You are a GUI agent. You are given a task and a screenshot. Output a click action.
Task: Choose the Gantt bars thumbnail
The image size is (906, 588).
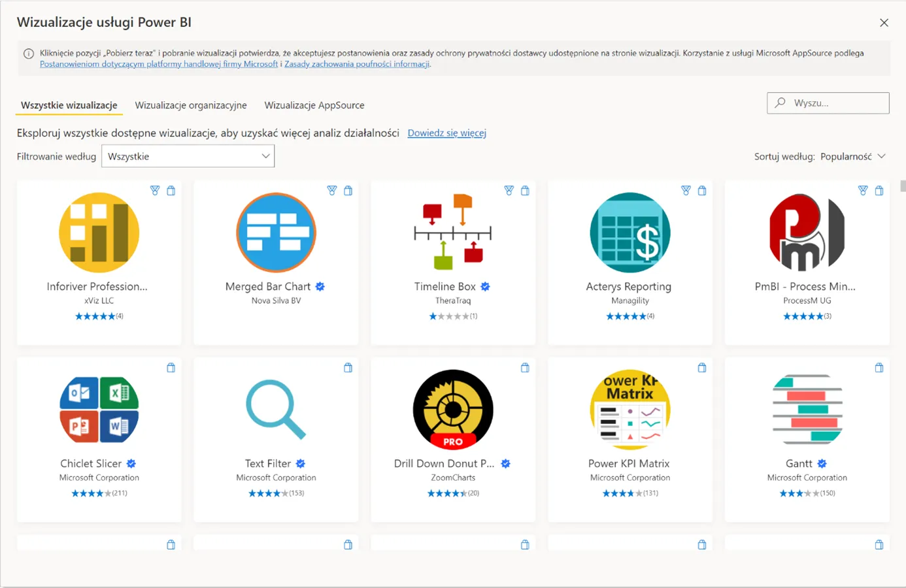pos(807,410)
